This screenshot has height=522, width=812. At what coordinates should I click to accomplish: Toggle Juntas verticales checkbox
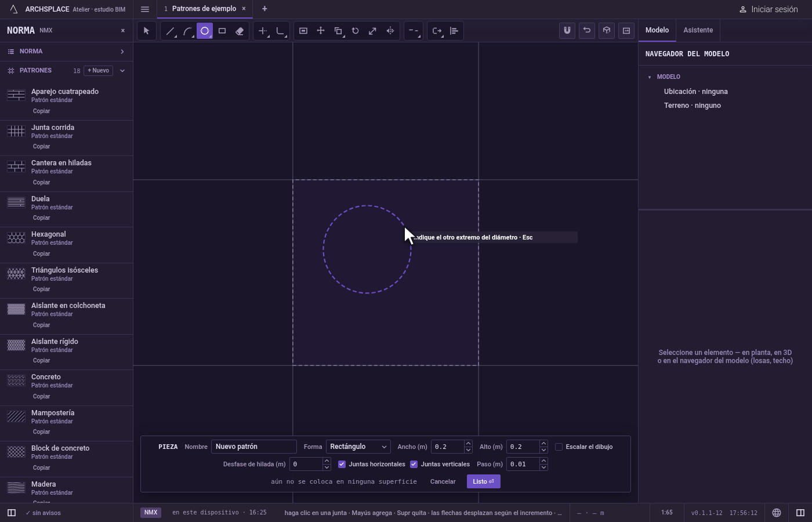click(414, 464)
